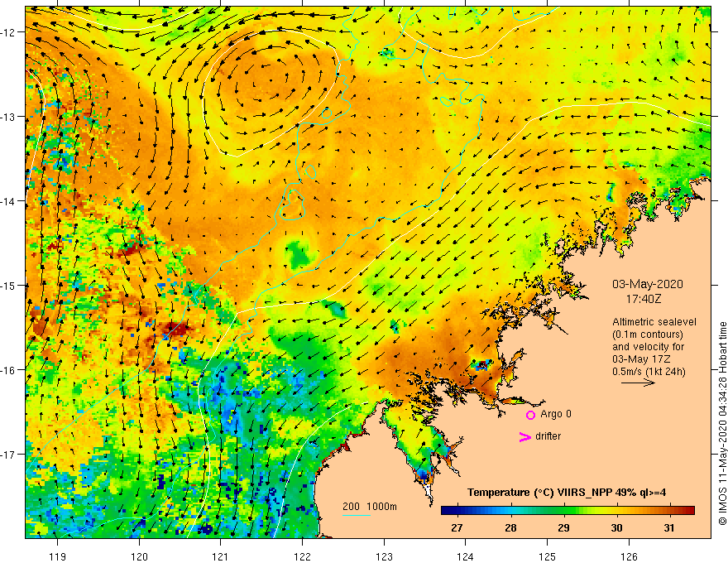
Task: Click the colorbar value '28'
Action: 510,527
